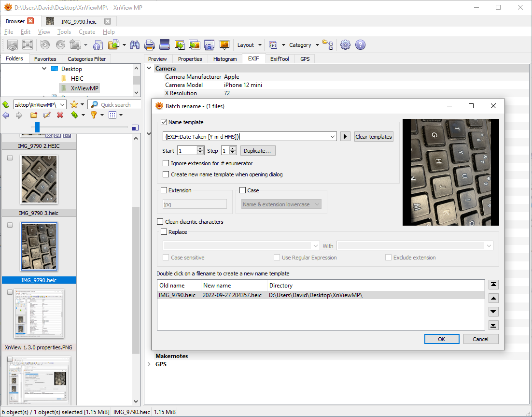532x417 pixels.
Task: Expand the GPS section in EXIF panel
Action: tap(149, 364)
